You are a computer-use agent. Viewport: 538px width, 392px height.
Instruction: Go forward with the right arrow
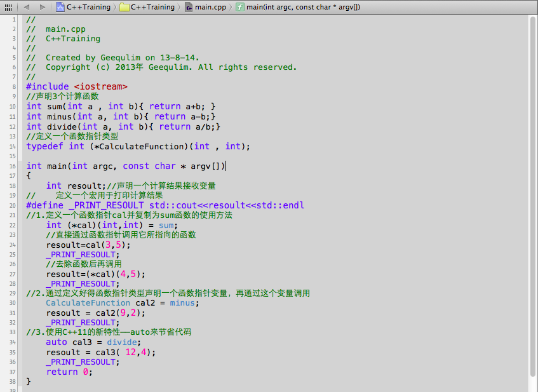[x=42, y=7]
